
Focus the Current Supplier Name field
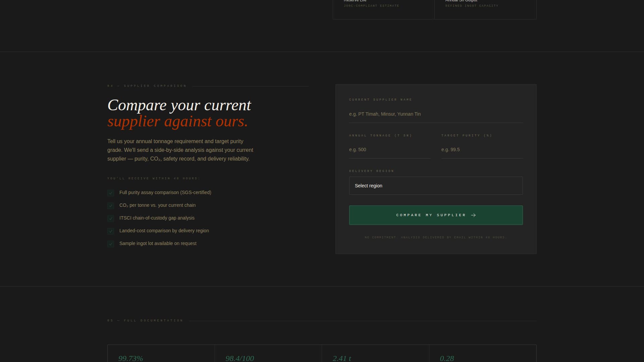coord(436,114)
